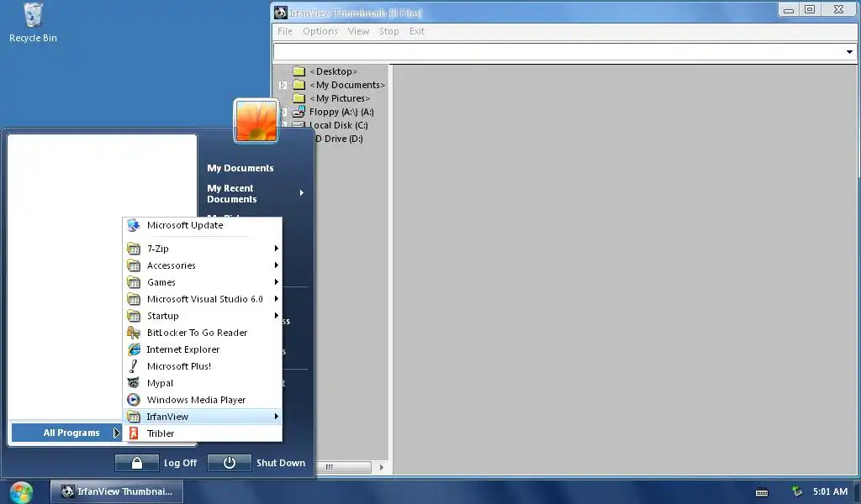
Task: Click the folder tree horizontal scrollbar thumb
Action: pos(343,467)
